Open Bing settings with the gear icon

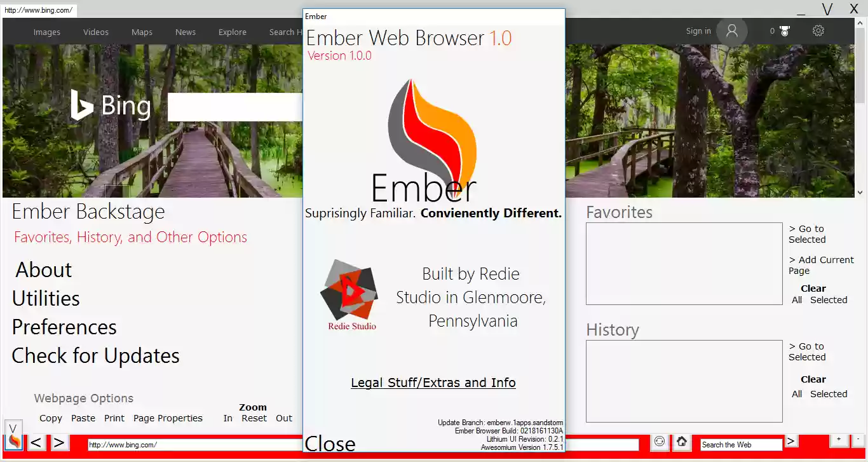pos(818,31)
